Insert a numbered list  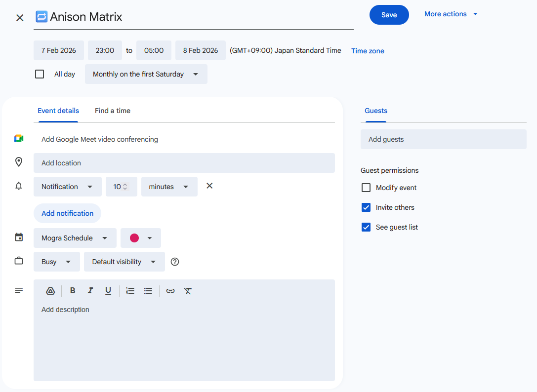pos(130,291)
